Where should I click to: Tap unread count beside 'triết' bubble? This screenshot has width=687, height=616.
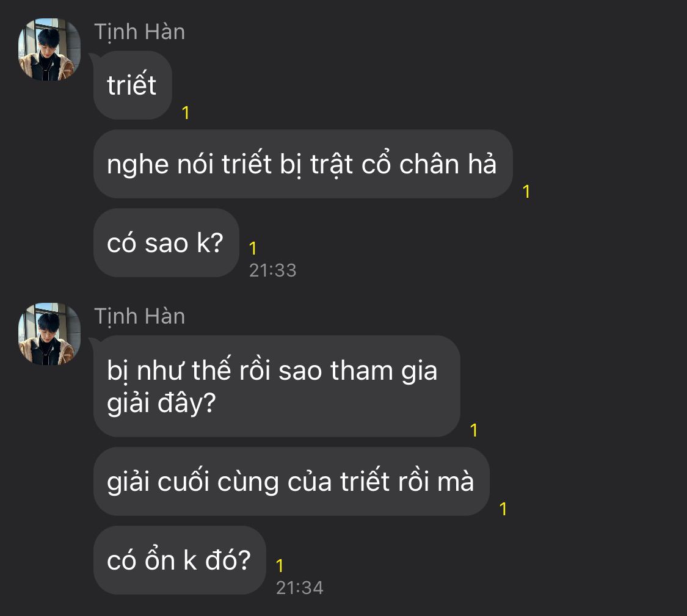pos(186,113)
